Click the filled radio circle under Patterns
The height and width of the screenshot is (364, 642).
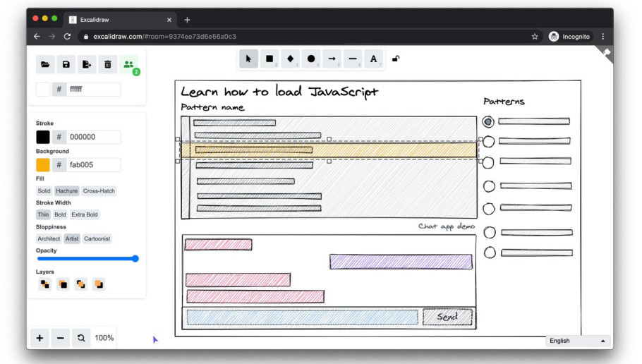point(488,121)
